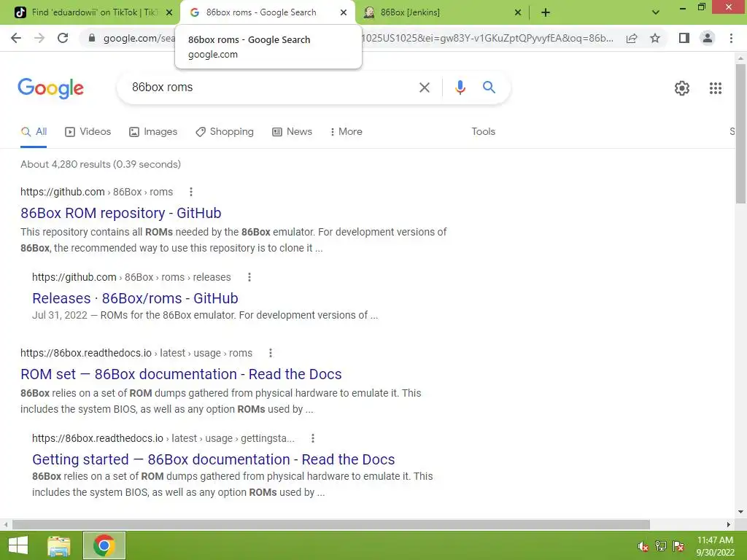Open options for ROM set result

[x=271, y=353]
